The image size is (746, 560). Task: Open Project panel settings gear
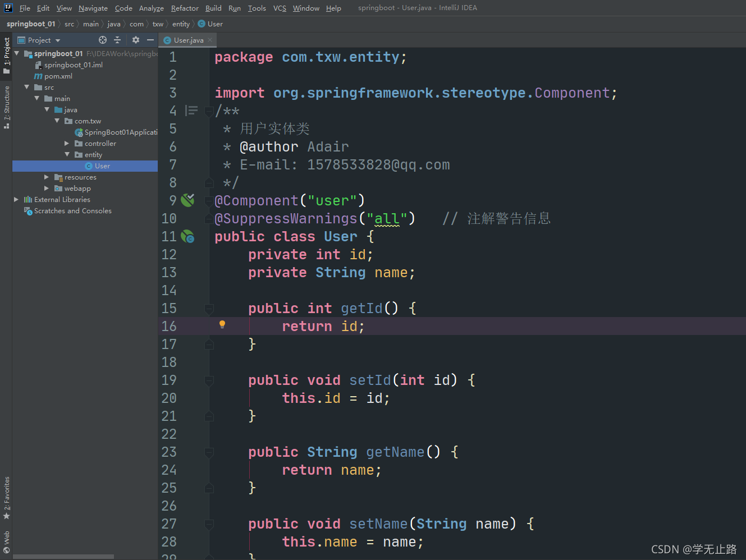click(136, 40)
